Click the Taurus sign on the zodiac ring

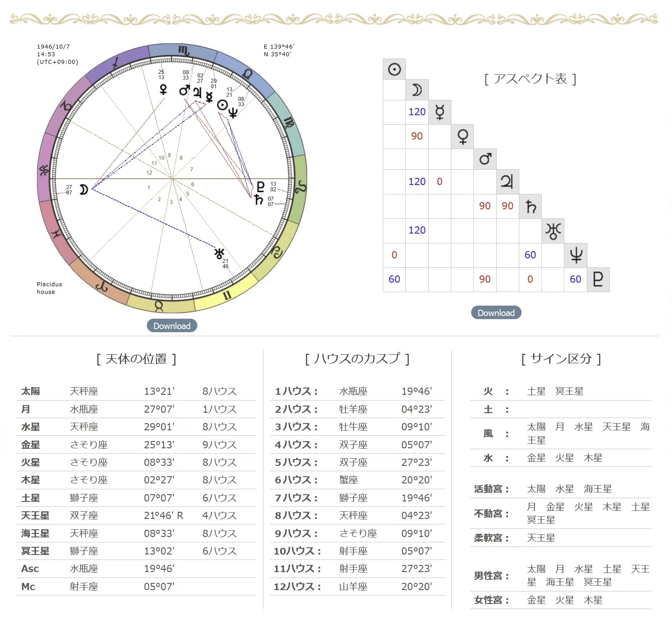(x=159, y=307)
